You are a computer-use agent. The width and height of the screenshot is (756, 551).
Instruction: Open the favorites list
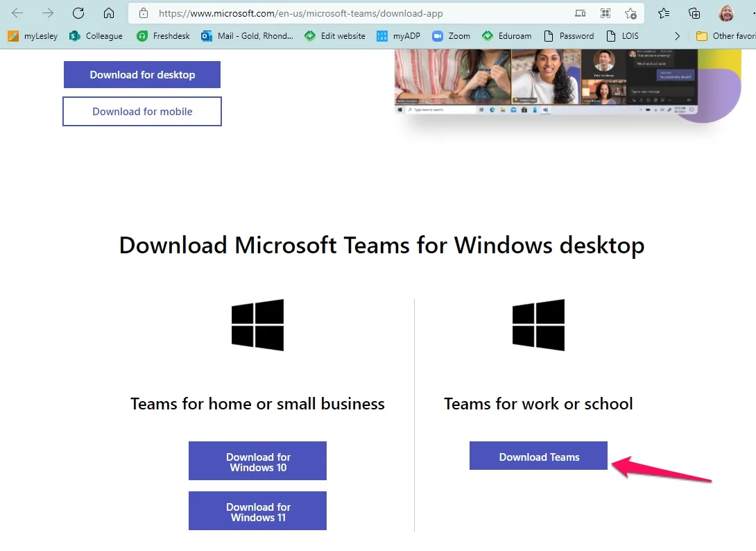(x=663, y=12)
